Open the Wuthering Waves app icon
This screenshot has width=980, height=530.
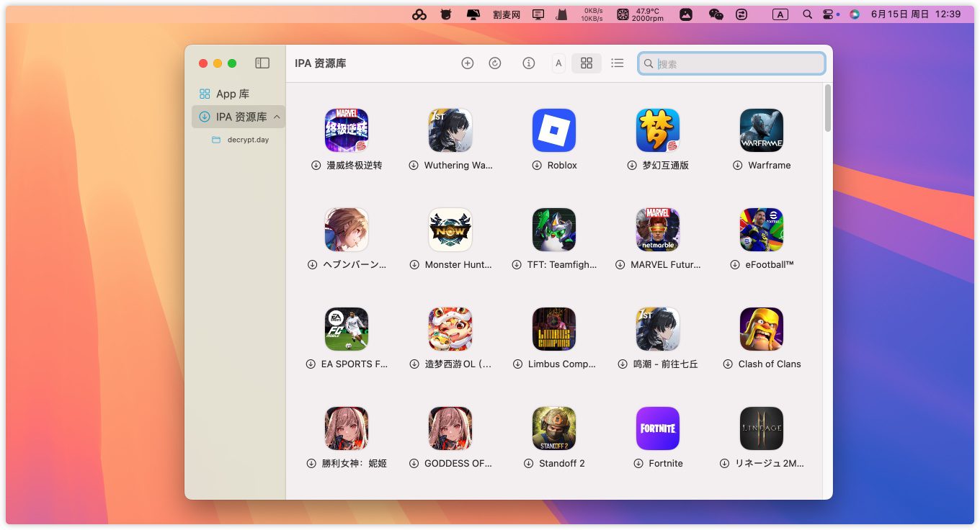point(450,130)
